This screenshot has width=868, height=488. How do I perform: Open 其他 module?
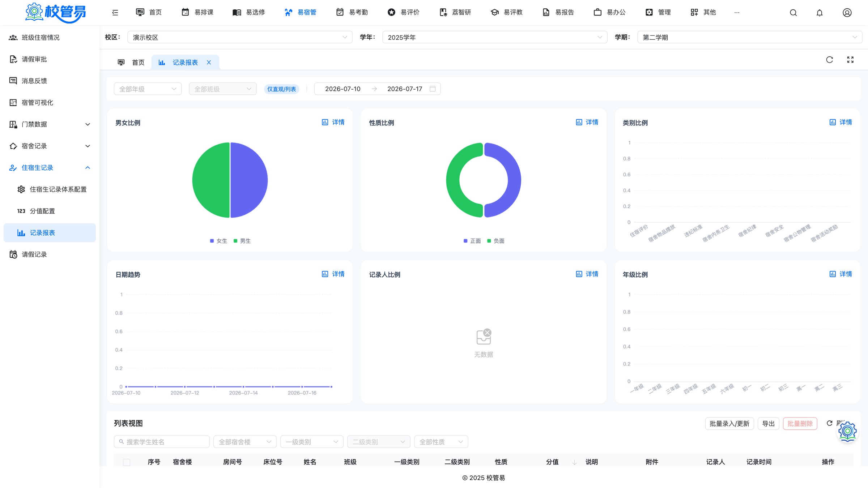pos(703,12)
